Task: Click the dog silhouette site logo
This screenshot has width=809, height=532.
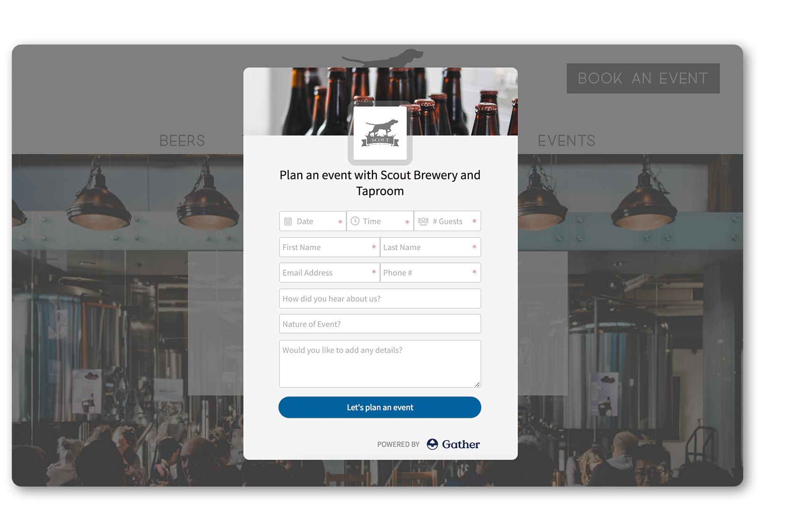Action: click(x=383, y=58)
